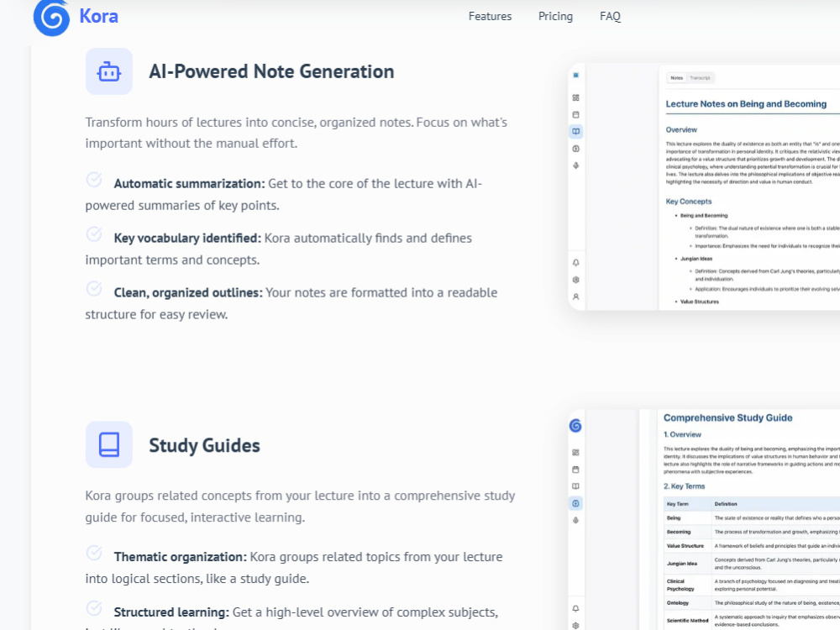Click checkmark icon next to Structured learning

94,608
